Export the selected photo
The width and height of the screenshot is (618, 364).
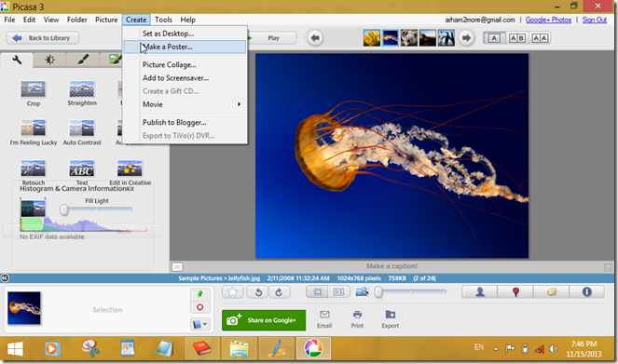(391, 319)
